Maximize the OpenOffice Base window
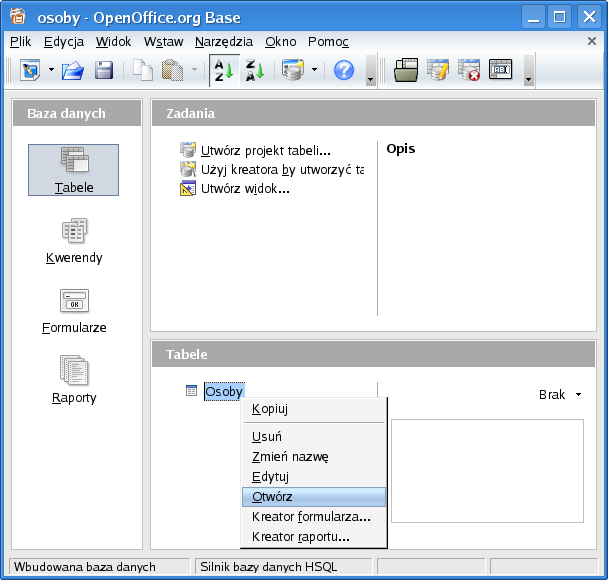 click(560, 17)
